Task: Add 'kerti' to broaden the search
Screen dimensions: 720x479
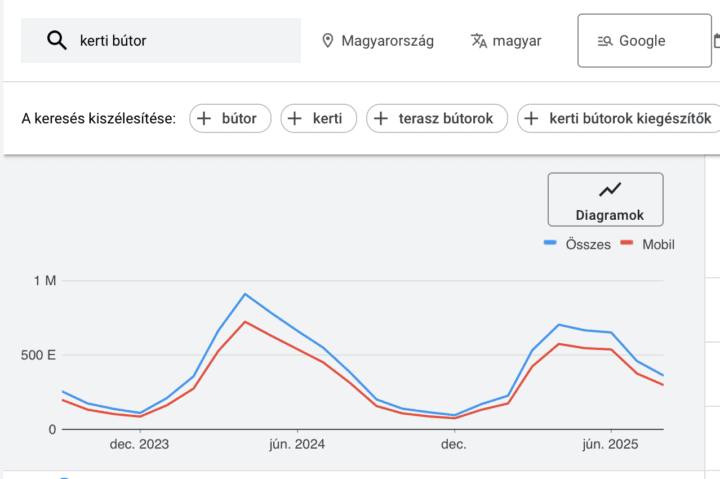Action: [x=318, y=118]
